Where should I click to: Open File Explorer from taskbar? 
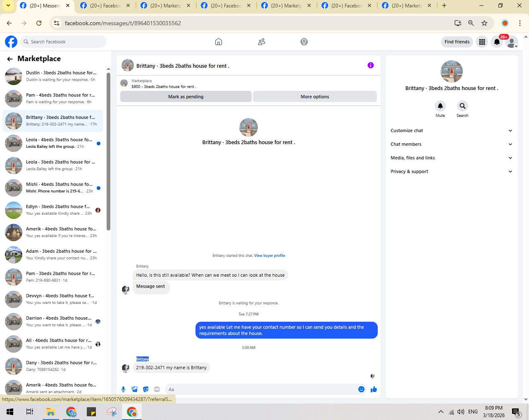point(50,412)
